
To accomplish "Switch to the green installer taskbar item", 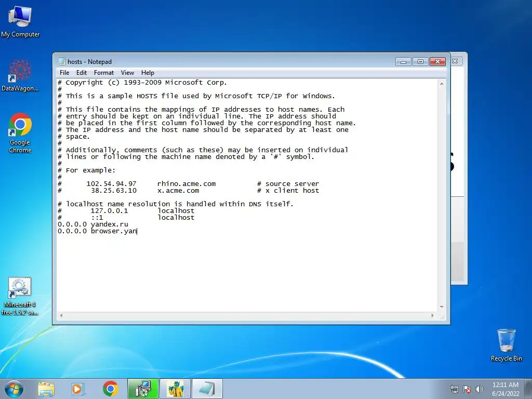I will (x=143, y=389).
